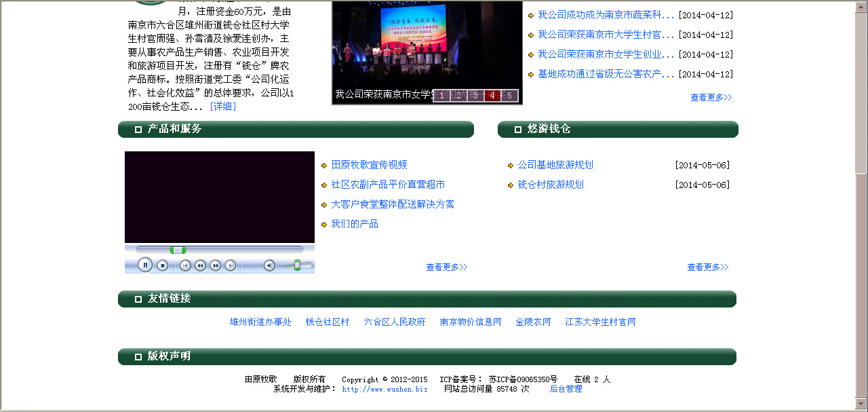Select slideshow page 2
Image resolution: width=868 pixels, height=412 pixels.
point(458,96)
